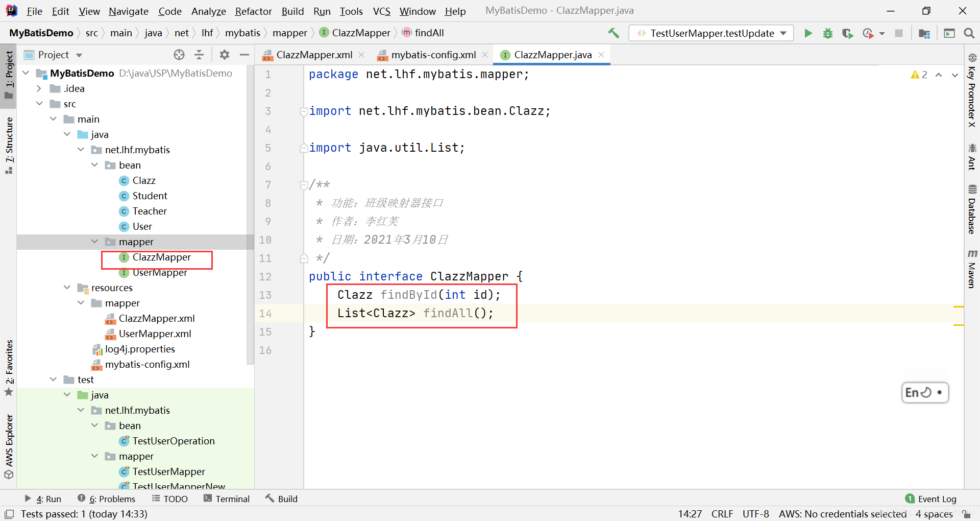Open the File menu
The height and width of the screenshot is (521, 980).
pos(34,11)
